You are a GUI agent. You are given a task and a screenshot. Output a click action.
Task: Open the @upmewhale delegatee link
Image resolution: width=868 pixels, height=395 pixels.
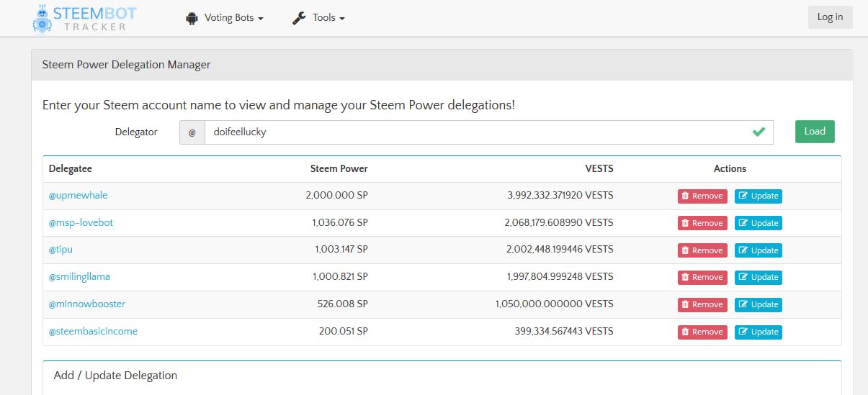[78, 196]
